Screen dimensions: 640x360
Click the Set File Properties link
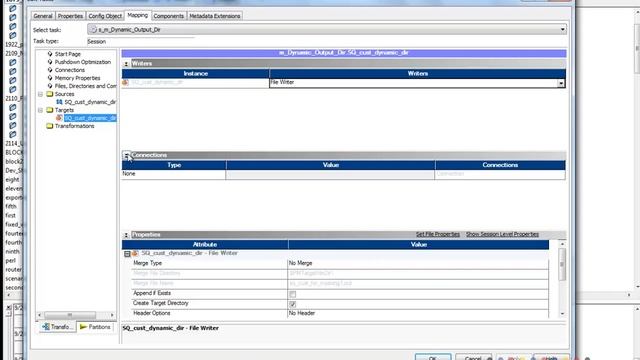click(438, 234)
